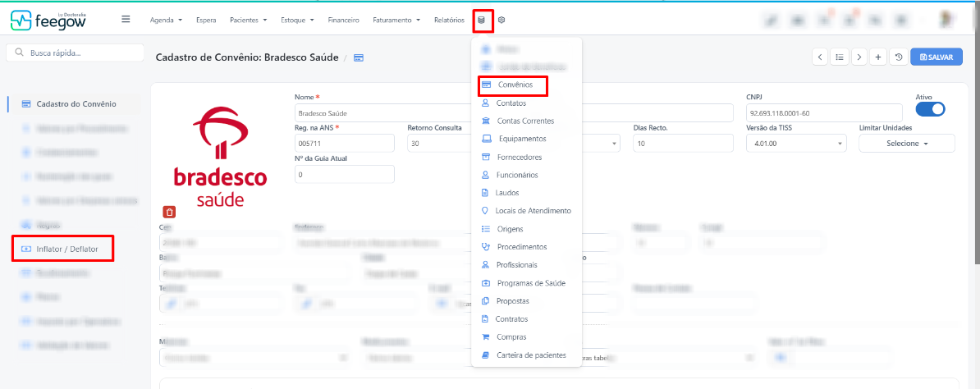Click the map pin icon beside Locais de Atendimento

pos(484,211)
